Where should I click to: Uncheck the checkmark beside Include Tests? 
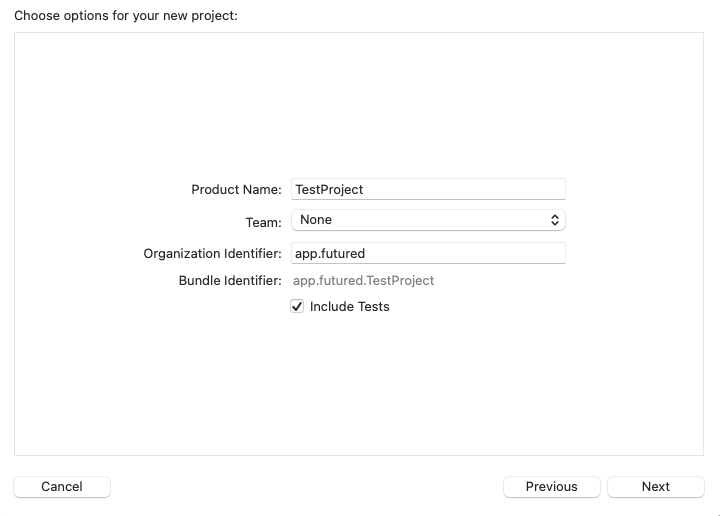[x=297, y=307]
